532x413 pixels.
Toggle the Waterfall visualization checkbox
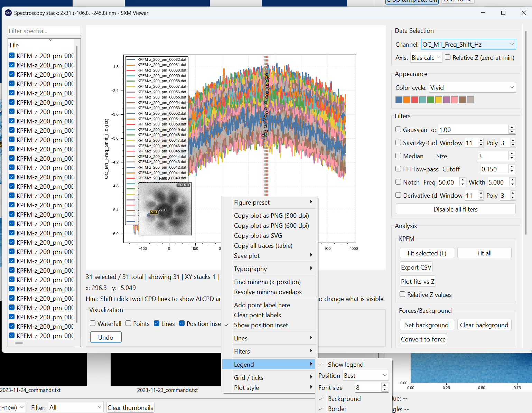93,323
